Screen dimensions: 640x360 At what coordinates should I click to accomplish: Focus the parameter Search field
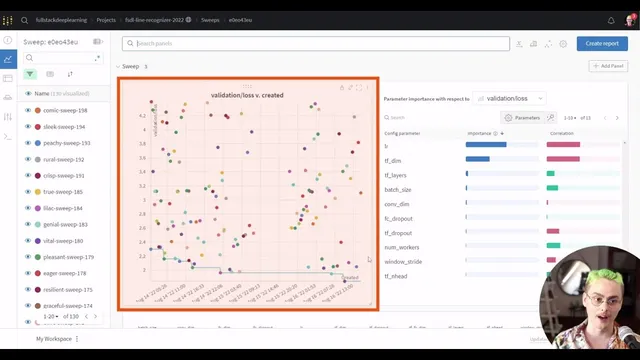441,118
